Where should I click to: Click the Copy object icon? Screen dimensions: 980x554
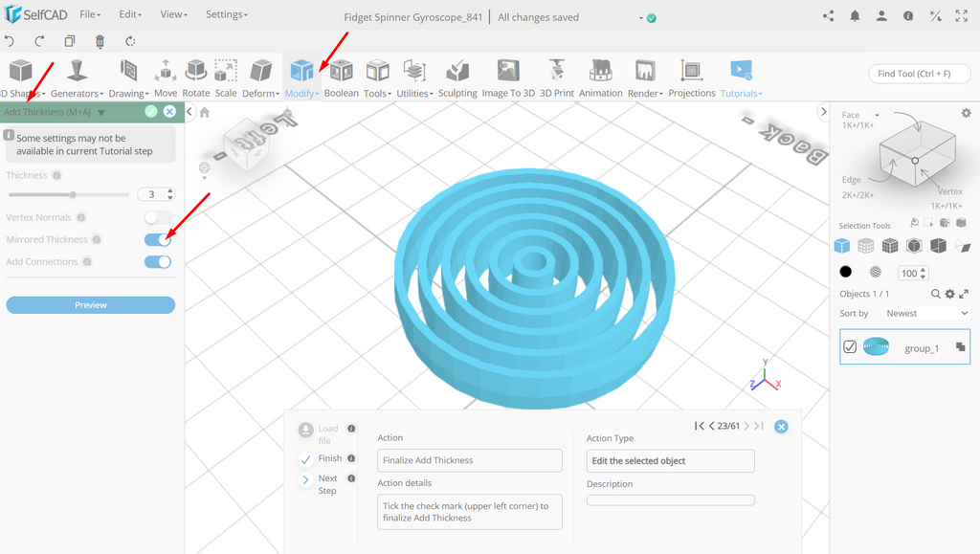click(x=69, y=41)
